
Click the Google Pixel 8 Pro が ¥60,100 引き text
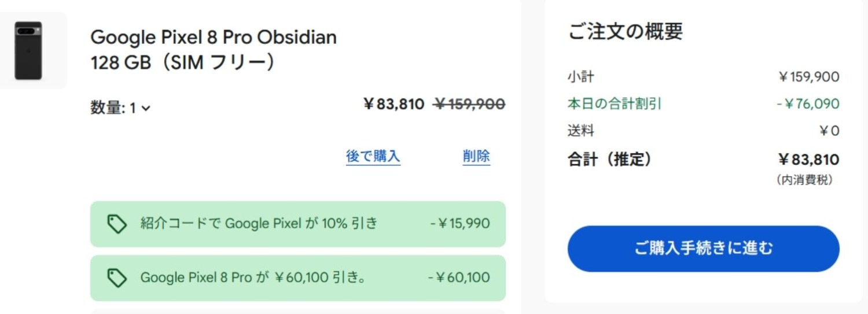(x=253, y=278)
